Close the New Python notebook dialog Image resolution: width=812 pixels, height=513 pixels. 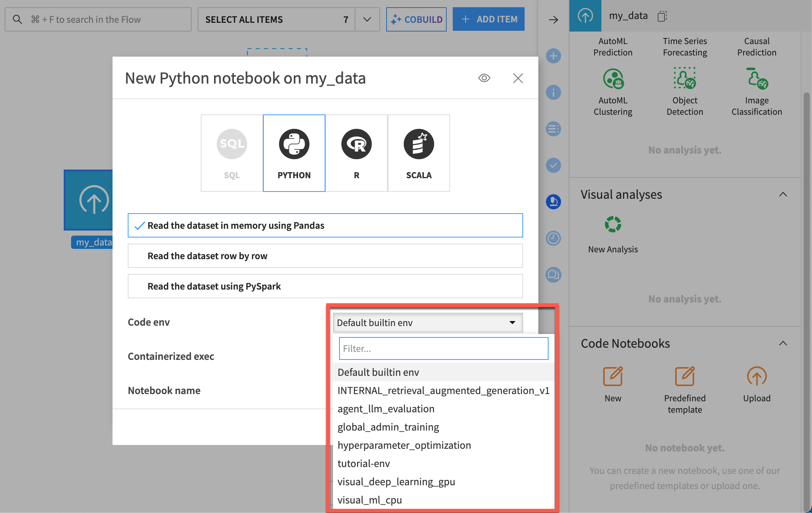coord(518,78)
